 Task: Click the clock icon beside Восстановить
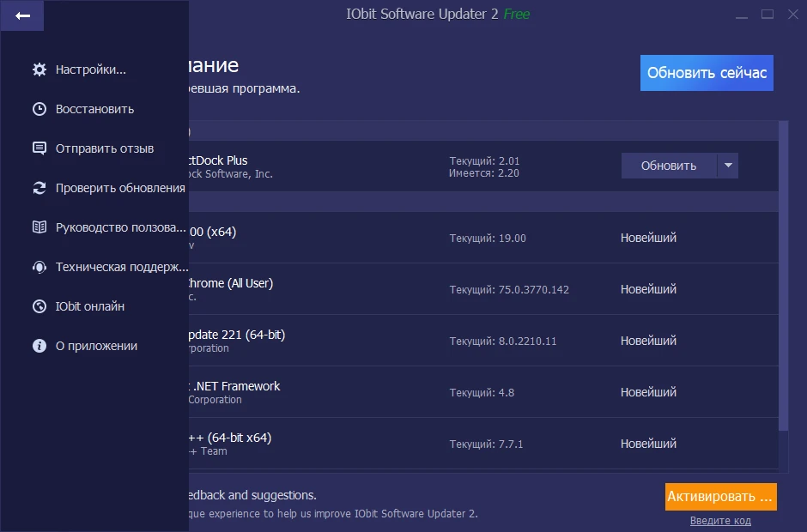click(39, 109)
